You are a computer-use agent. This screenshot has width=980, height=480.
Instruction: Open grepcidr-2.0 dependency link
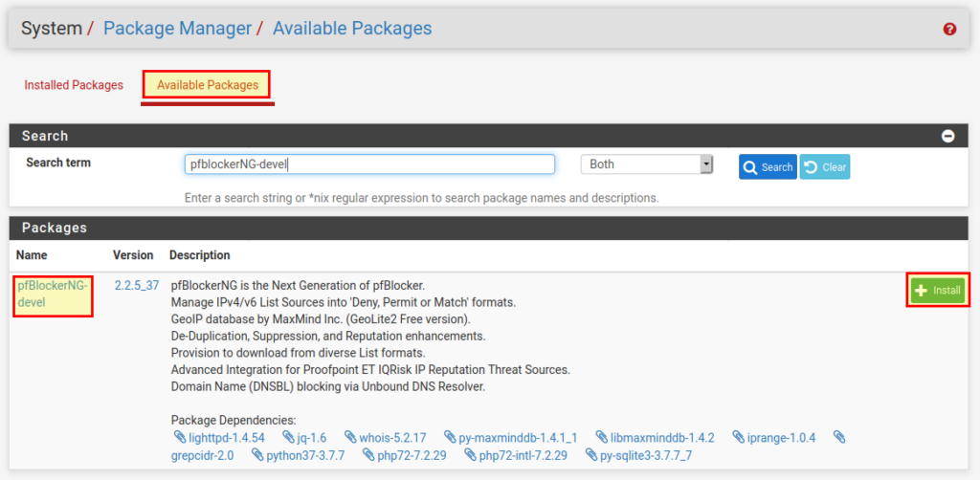click(x=203, y=456)
